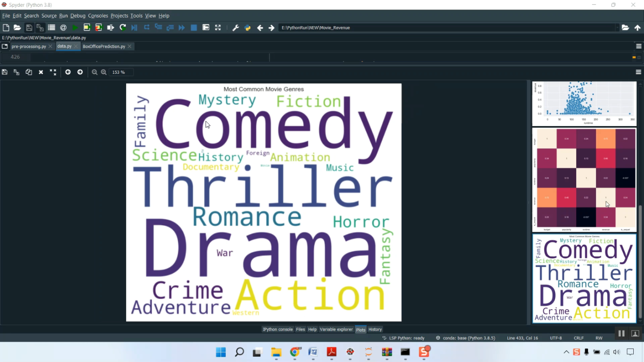Remove all plots from the pane

click(x=53, y=72)
